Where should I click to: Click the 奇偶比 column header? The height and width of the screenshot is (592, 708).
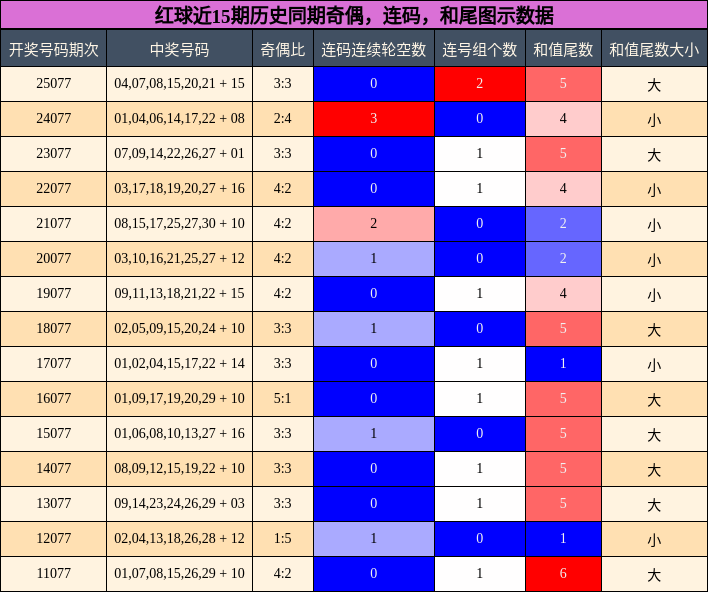(283, 49)
